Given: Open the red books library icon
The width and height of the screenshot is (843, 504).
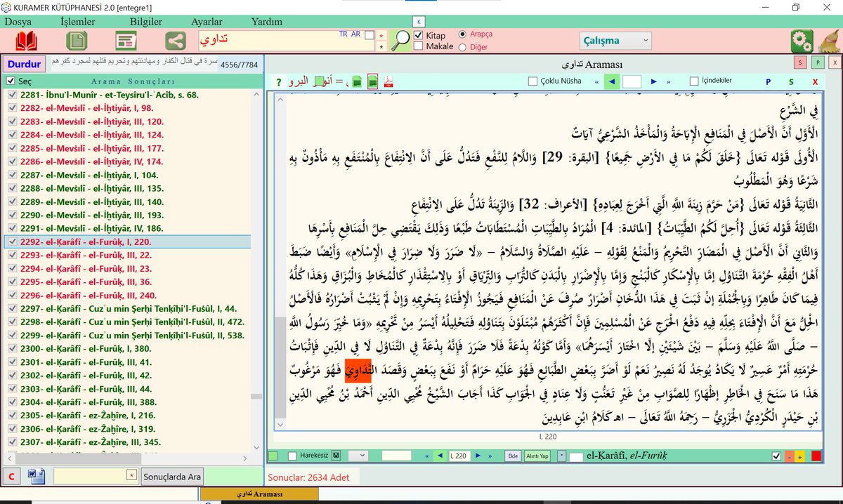Looking at the screenshot, I should click(x=26, y=41).
